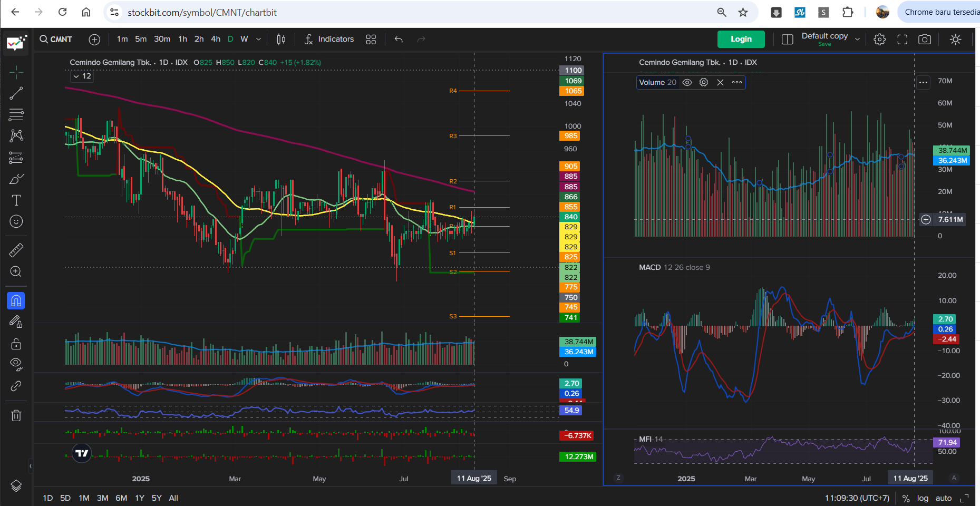Activate the zoom in tool
Image resolution: width=980 pixels, height=506 pixels.
click(16, 271)
